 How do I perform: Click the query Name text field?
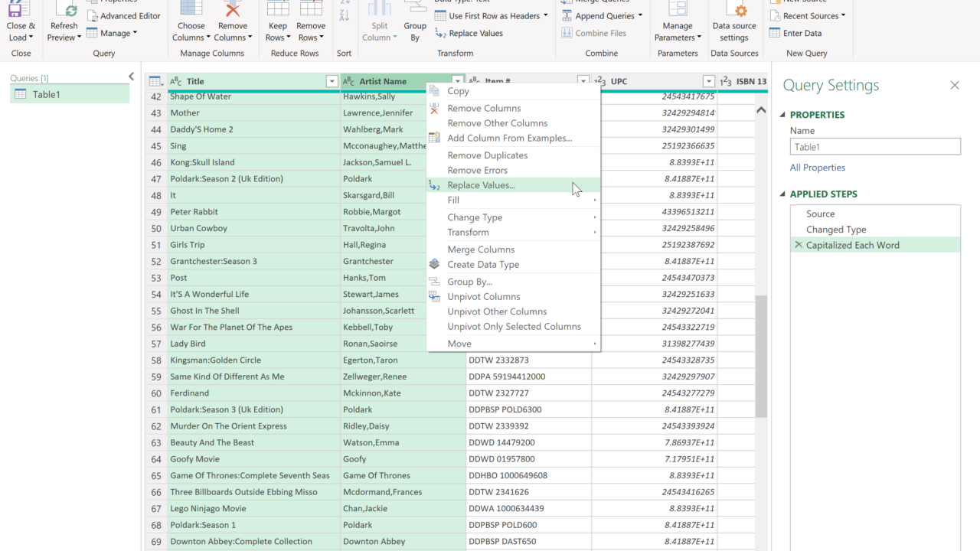(x=874, y=147)
